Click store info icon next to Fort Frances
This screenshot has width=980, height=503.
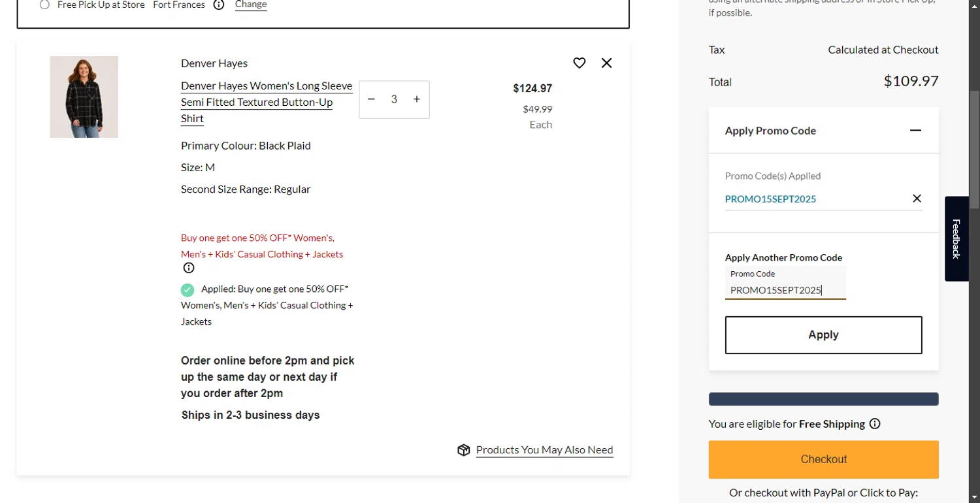(219, 5)
